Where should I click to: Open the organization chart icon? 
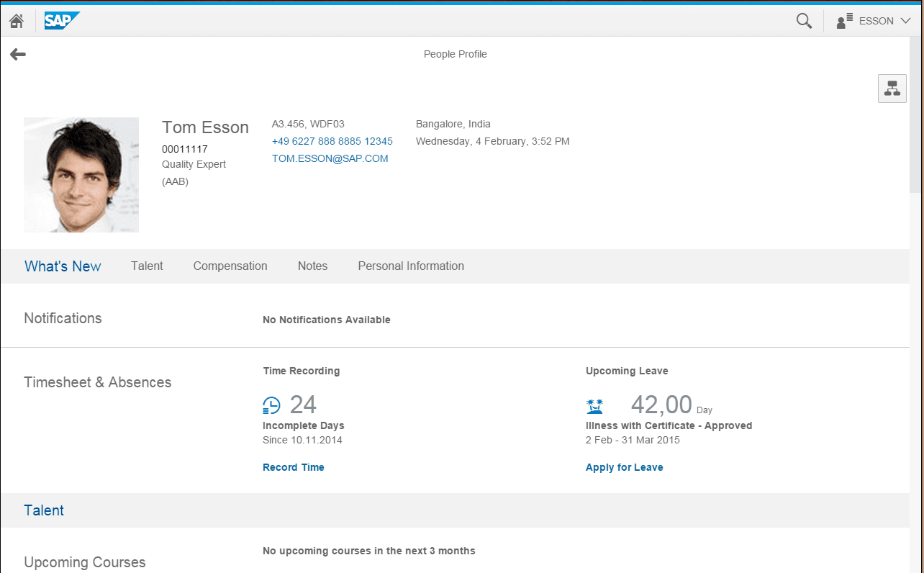[892, 89]
